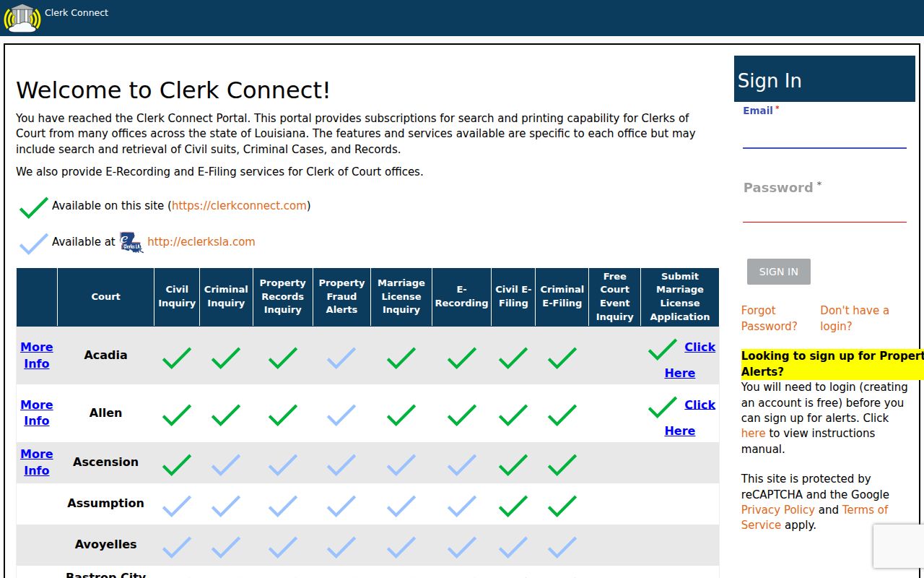Image resolution: width=924 pixels, height=578 pixels.
Task: Click the Submit Marriage License Application header
Action: (680, 297)
